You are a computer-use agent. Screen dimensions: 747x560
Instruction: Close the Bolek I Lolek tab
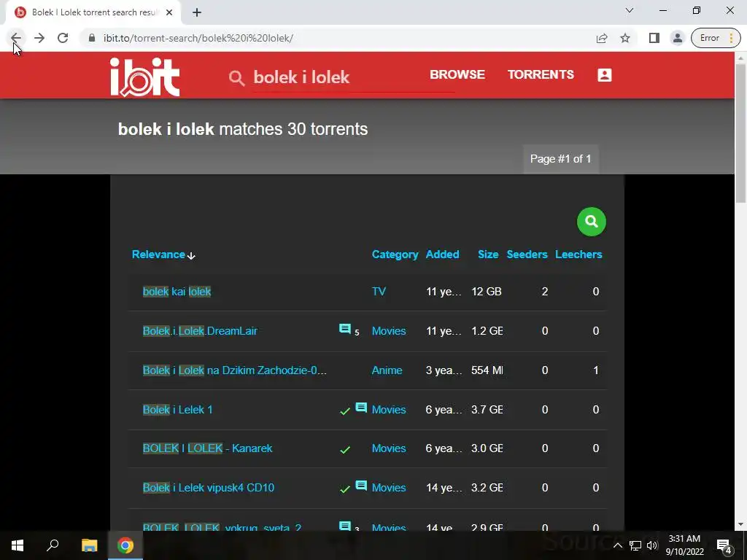pyautogui.click(x=169, y=12)
